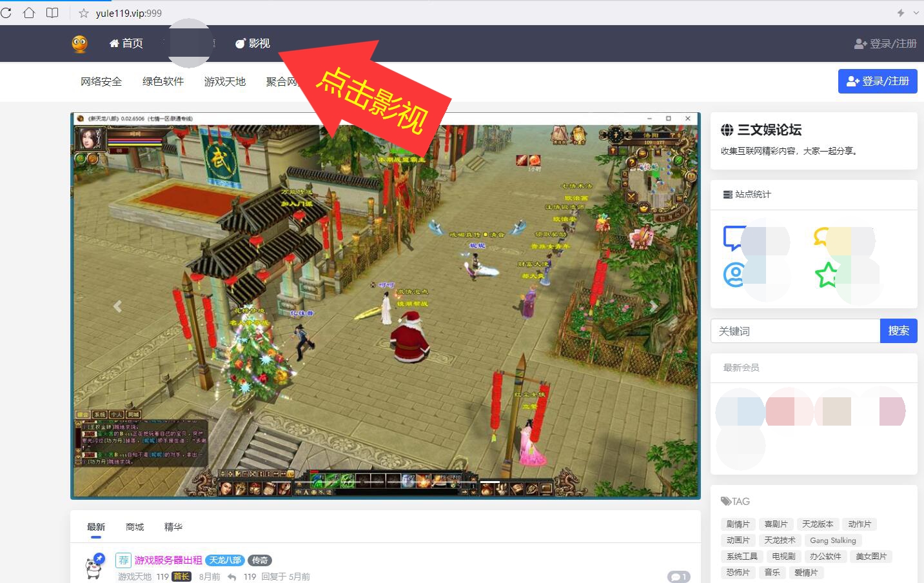924x583 pixels.
Task: Focus the 关键词 search field
Action: click(795, 331)
